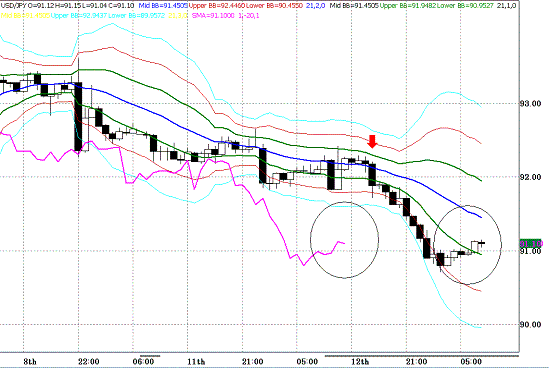The image size is (549, 368).
Task: Select the L=91.04 low price value
Action: pos(94,6)
